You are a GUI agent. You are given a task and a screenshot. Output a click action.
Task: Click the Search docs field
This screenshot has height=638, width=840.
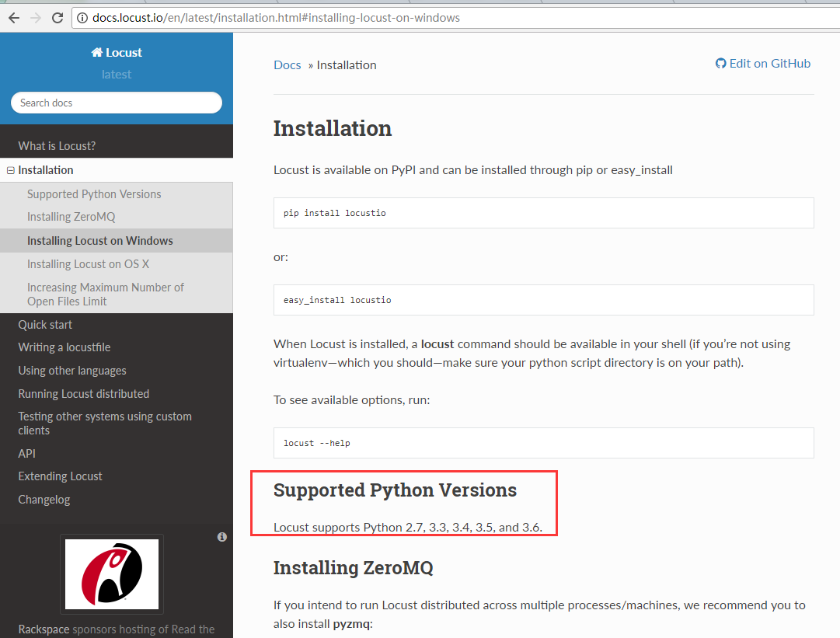[117, 103]
